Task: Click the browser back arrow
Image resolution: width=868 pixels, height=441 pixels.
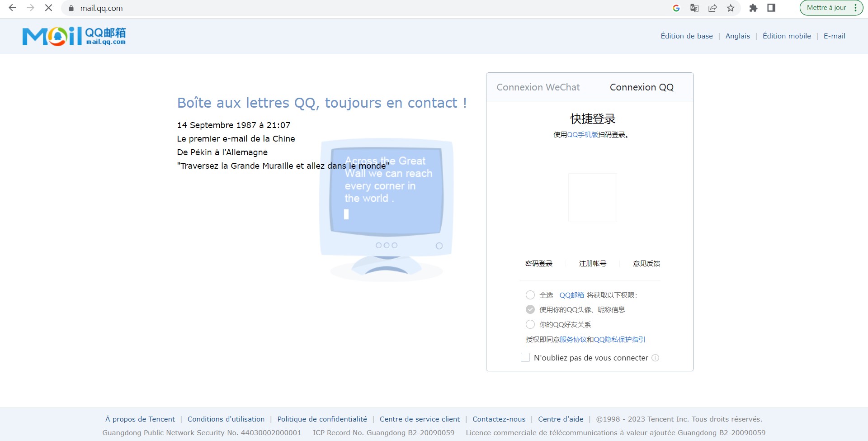Action: point(12,8)
